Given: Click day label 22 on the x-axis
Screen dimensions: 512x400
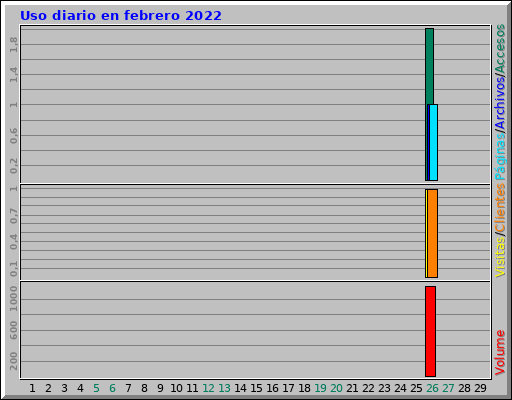Looking at the screenshot, I should [368, 388].
